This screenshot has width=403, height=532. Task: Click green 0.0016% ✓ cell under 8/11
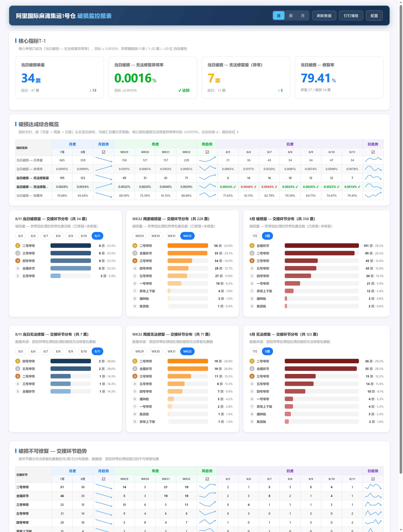(352, 187)
